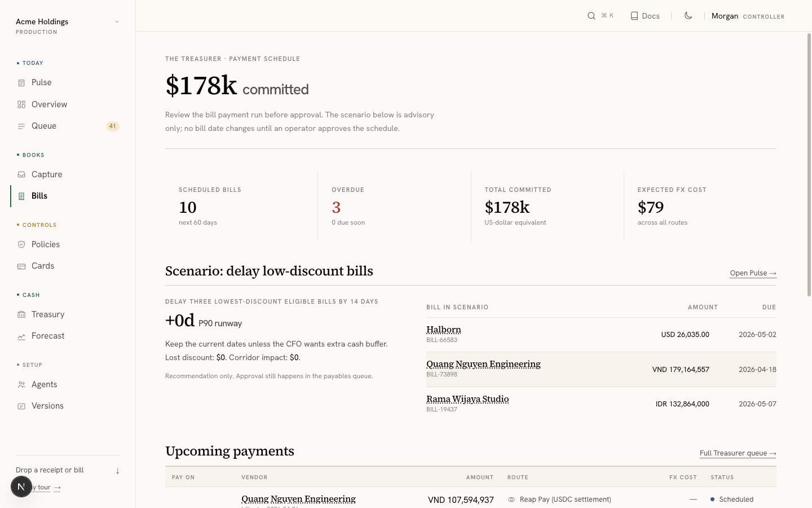Click the page vertical scrollbar

[x=809, y=164]
